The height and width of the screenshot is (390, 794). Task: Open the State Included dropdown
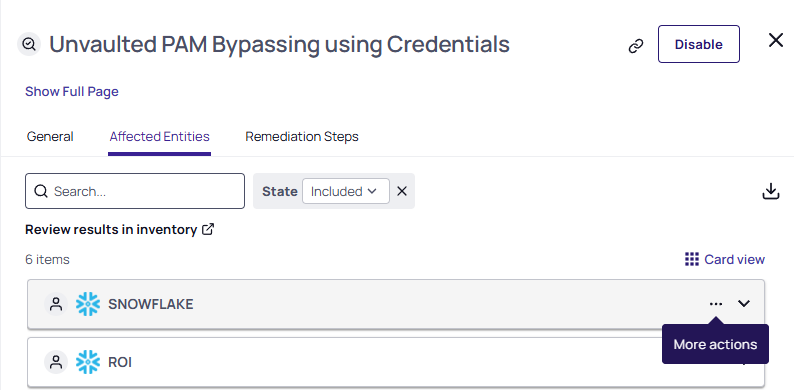click(346, 191)
